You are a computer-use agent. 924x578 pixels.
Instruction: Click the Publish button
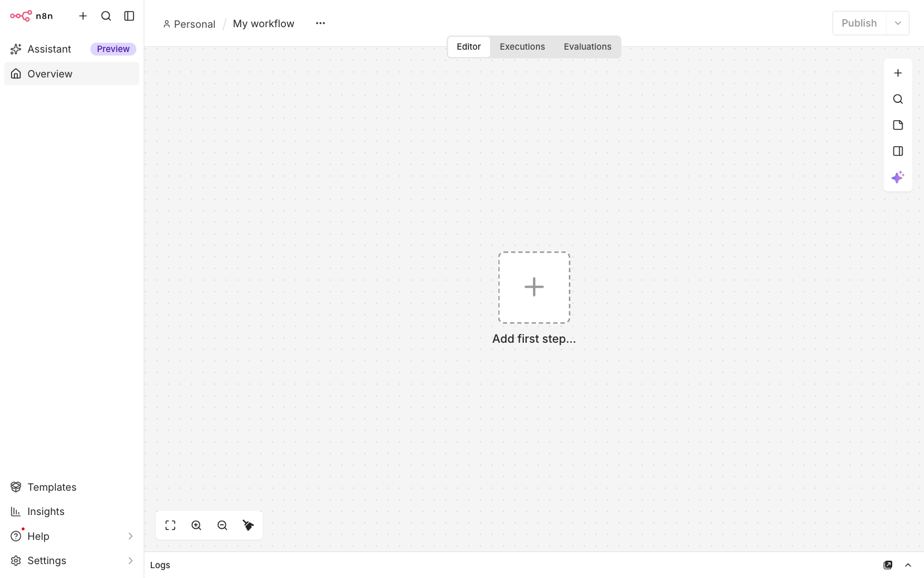coord(859,23)
